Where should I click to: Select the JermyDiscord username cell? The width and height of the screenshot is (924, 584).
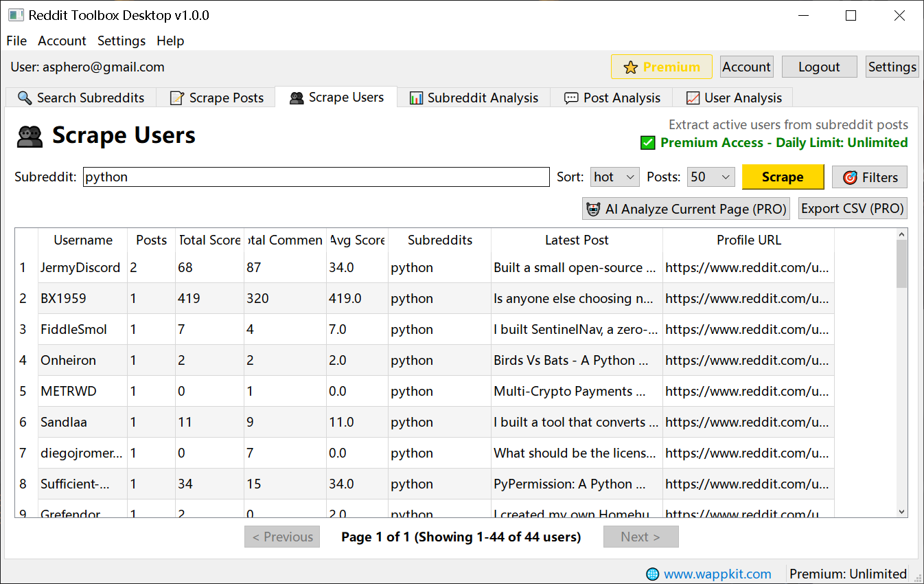pos(83,267)
